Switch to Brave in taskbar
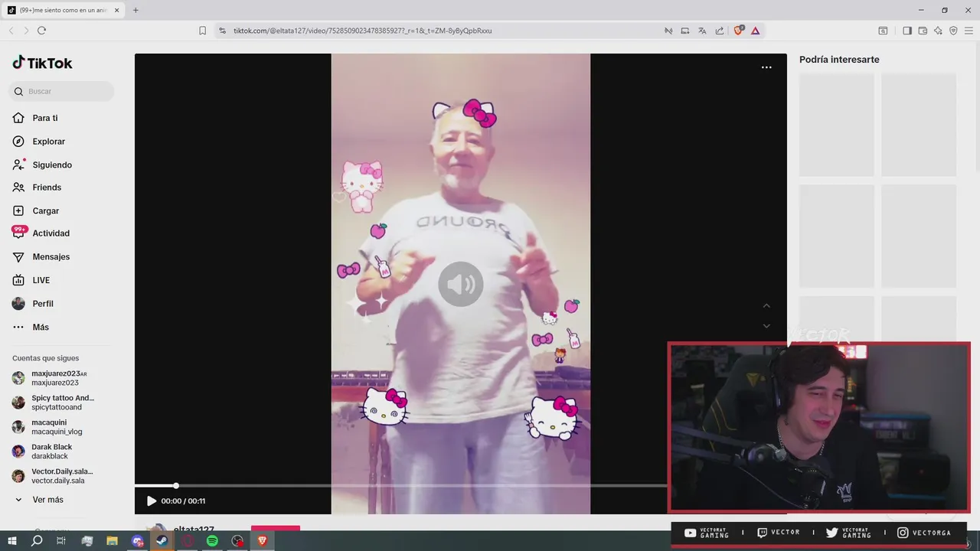Viewport: 980px width, 551px height. pyautogui.click(x=262, y=541)
